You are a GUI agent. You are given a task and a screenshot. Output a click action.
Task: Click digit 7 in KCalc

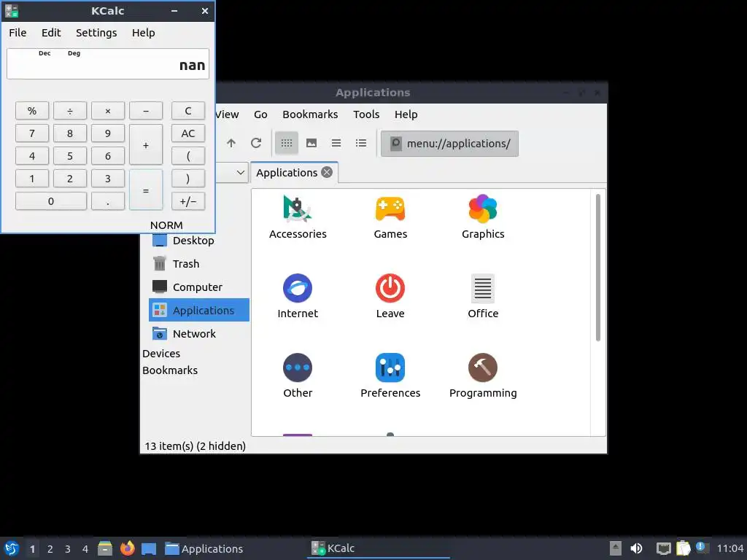[32, 133]
